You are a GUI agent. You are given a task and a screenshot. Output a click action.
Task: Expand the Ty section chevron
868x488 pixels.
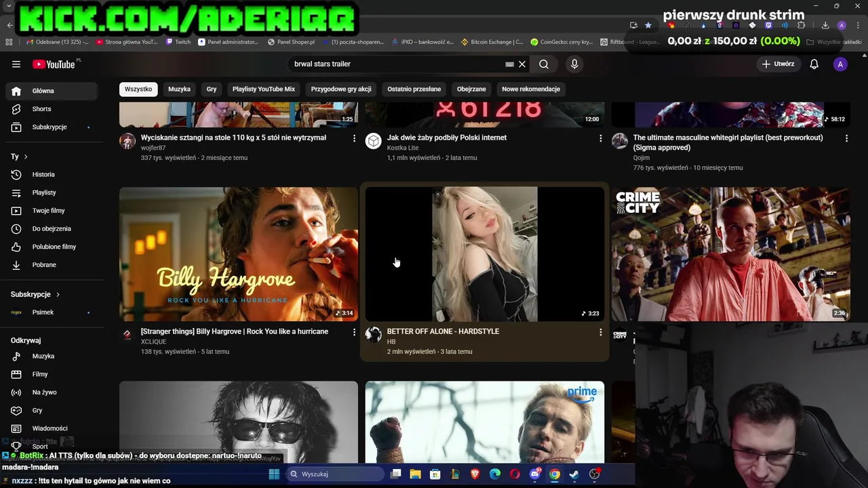(x=26, y=157)
